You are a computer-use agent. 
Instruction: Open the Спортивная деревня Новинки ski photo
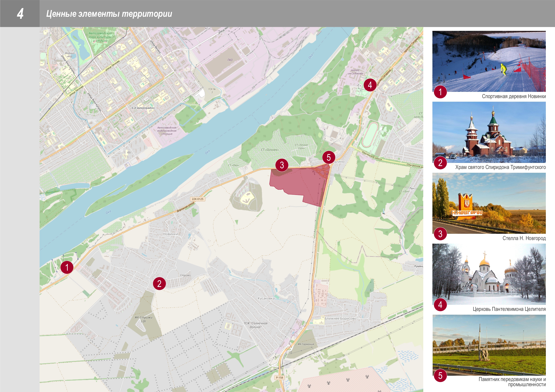coord(489,61)
